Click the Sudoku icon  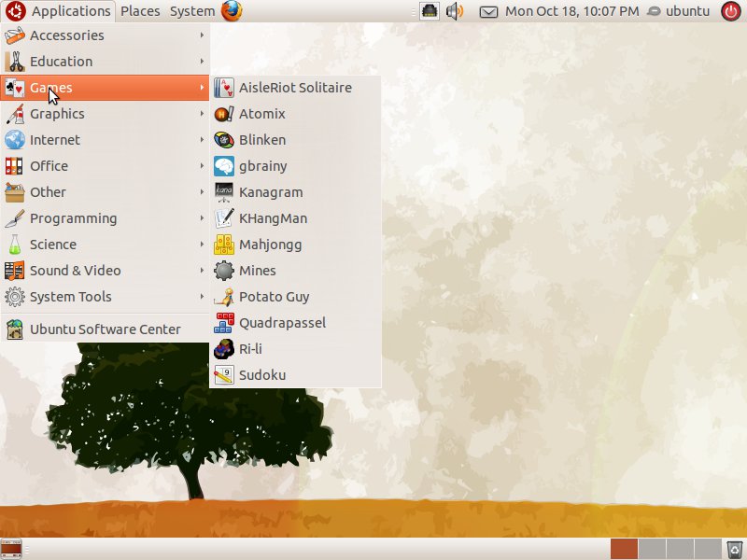pyautogui.click(x=224, y=375)
